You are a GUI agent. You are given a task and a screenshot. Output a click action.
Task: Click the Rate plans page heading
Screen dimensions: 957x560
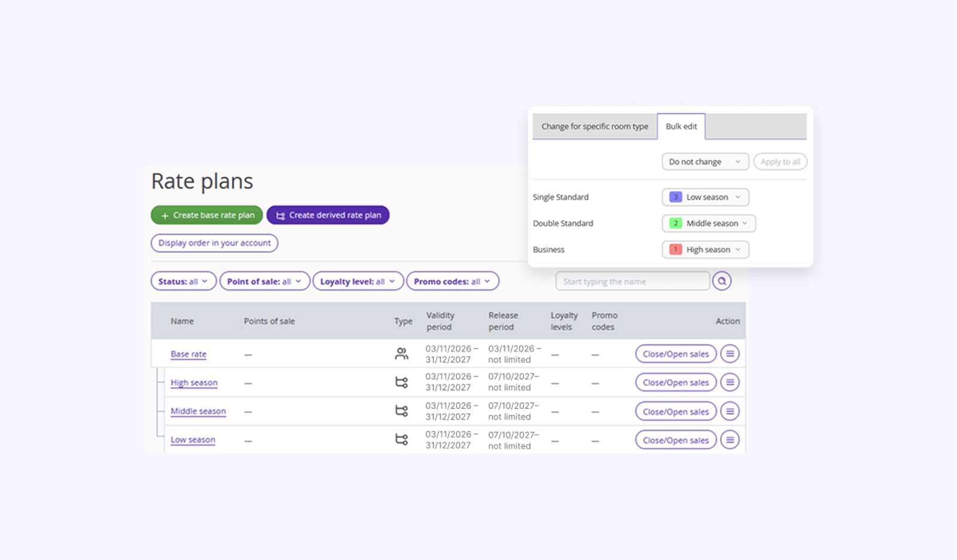coord(202,181)
